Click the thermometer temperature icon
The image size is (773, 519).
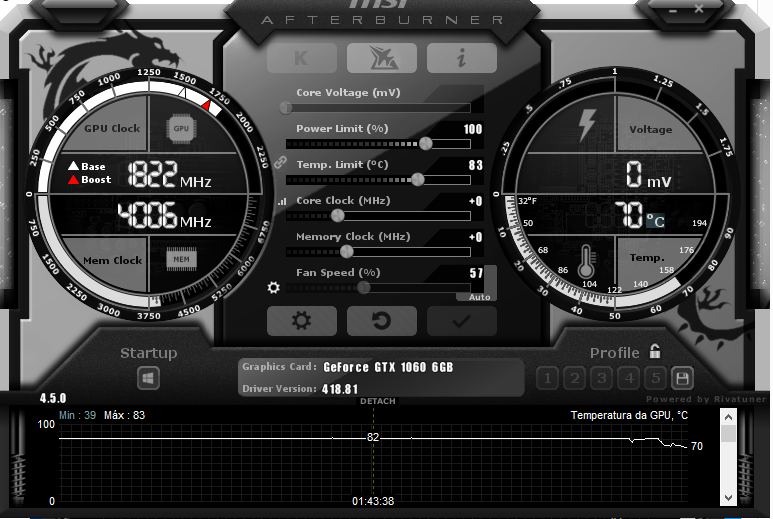click(x=586, y=262)
